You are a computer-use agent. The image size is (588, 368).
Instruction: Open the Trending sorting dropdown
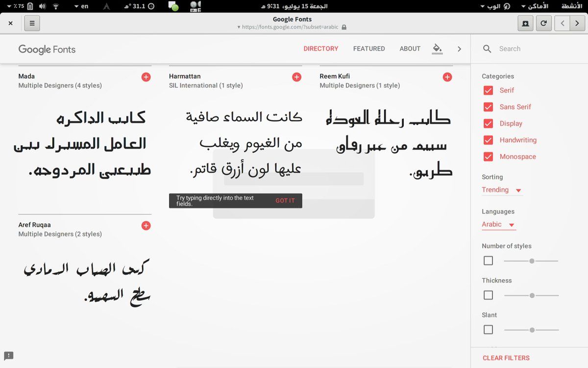tap(502, 190)
